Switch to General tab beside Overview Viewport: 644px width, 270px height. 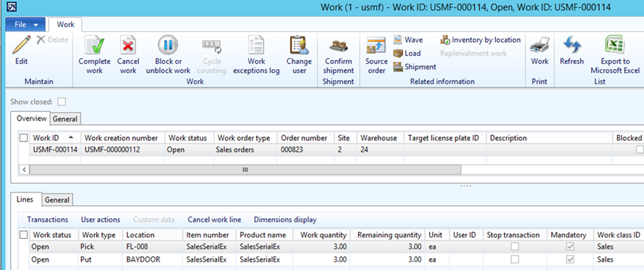tap(65, 118)
